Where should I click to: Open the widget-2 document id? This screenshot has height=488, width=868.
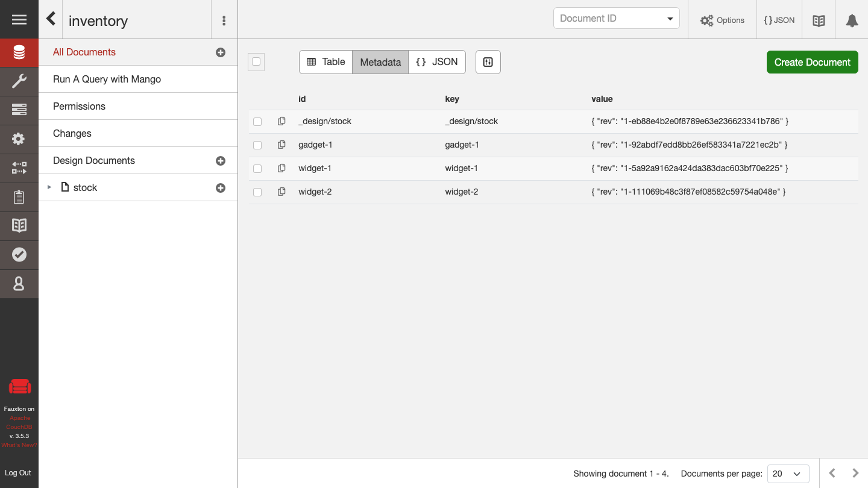tap(315, 192)
